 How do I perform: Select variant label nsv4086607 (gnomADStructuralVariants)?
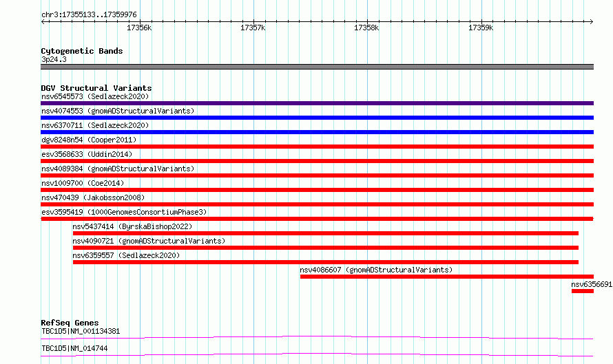[x=376, y=270]
